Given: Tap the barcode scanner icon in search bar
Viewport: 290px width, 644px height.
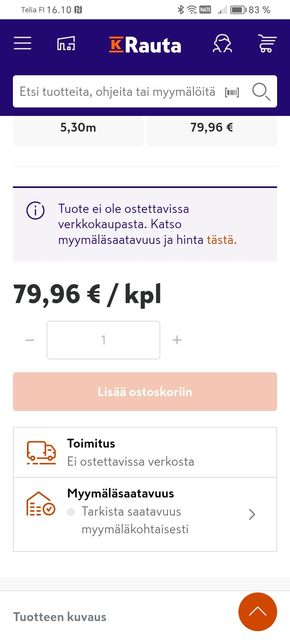Looking at the screenshot, I should pos(232,92).
